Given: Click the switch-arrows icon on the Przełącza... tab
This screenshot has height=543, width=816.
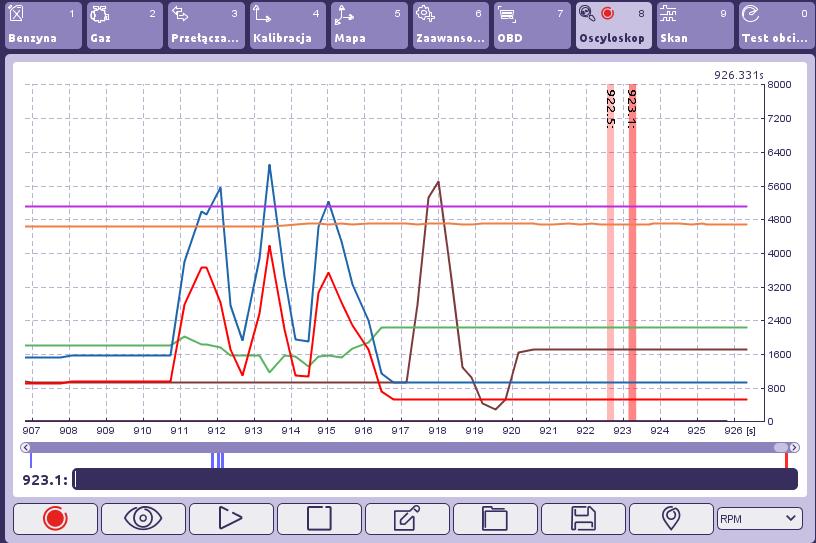Looking at the screenshot, I should [180, 14].
